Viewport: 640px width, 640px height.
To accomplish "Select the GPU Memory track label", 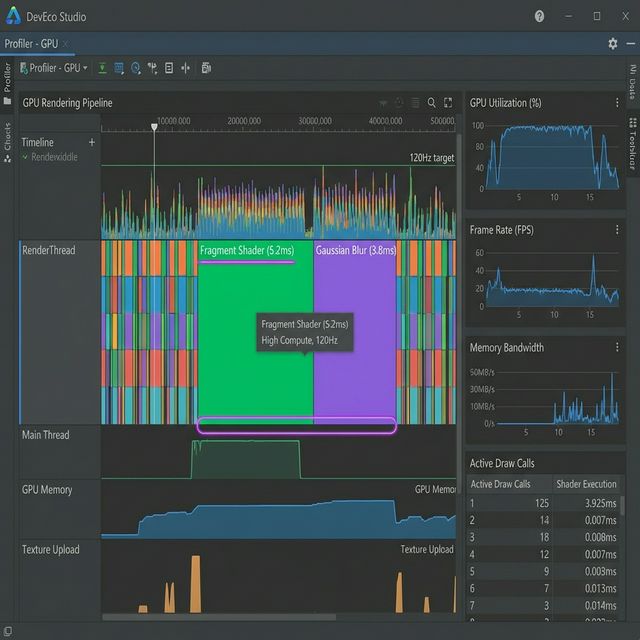I will point(47,489).
